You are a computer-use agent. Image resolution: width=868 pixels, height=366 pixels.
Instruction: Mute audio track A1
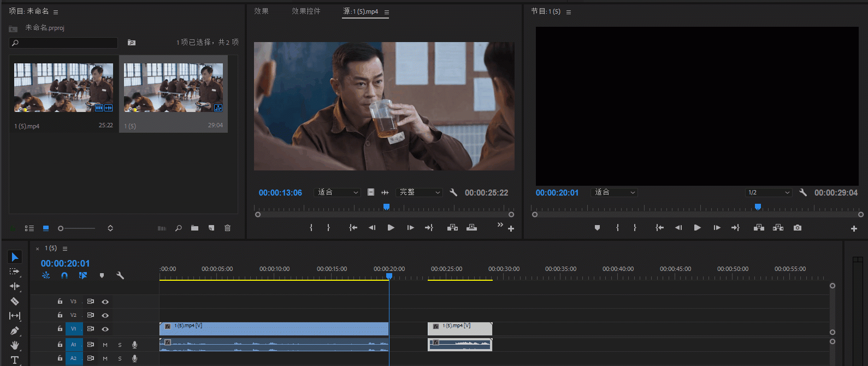105,345
